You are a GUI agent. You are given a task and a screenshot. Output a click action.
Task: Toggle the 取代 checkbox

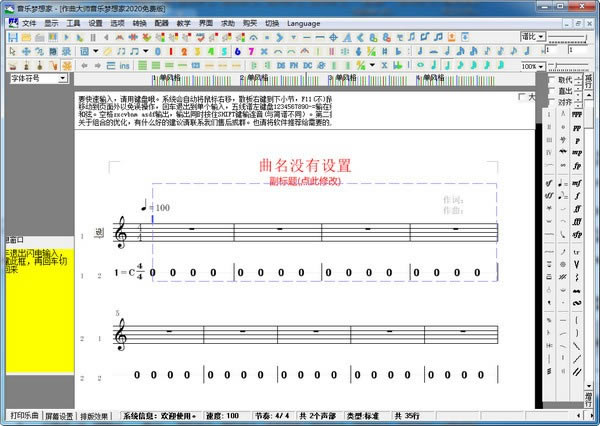point(548,79)
